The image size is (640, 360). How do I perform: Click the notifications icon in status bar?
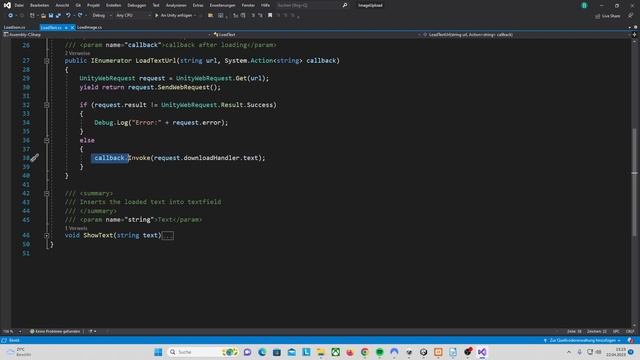click(x=631, y=340)
